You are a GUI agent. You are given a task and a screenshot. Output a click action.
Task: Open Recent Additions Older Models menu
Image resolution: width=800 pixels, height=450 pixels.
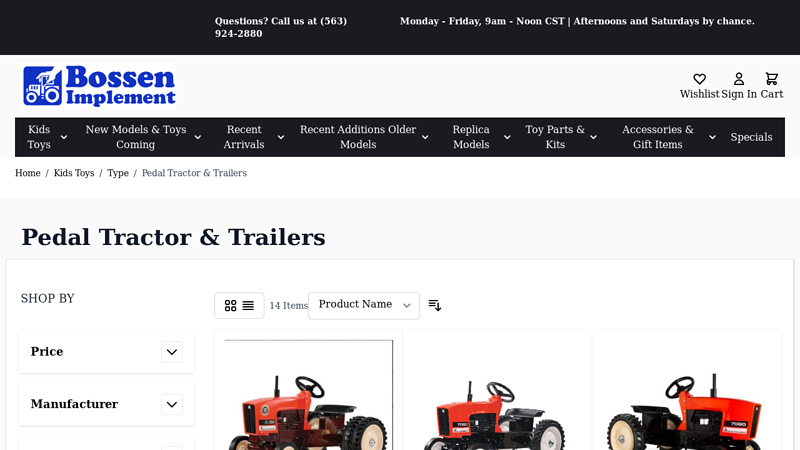click(x=358, y=137)
